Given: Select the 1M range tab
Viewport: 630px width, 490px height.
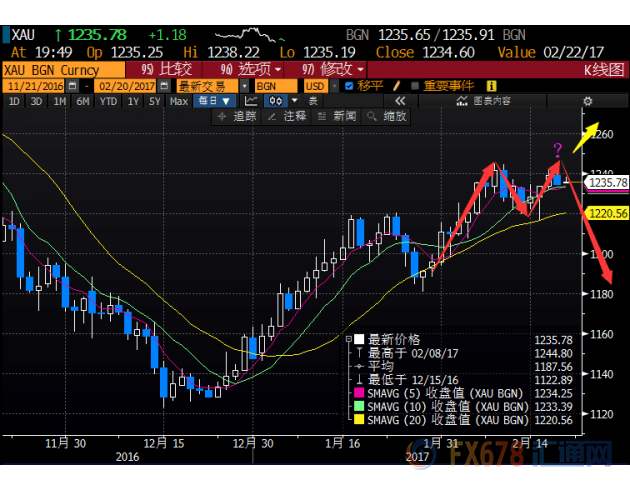Looking at the screenshot, I should 60,101.
